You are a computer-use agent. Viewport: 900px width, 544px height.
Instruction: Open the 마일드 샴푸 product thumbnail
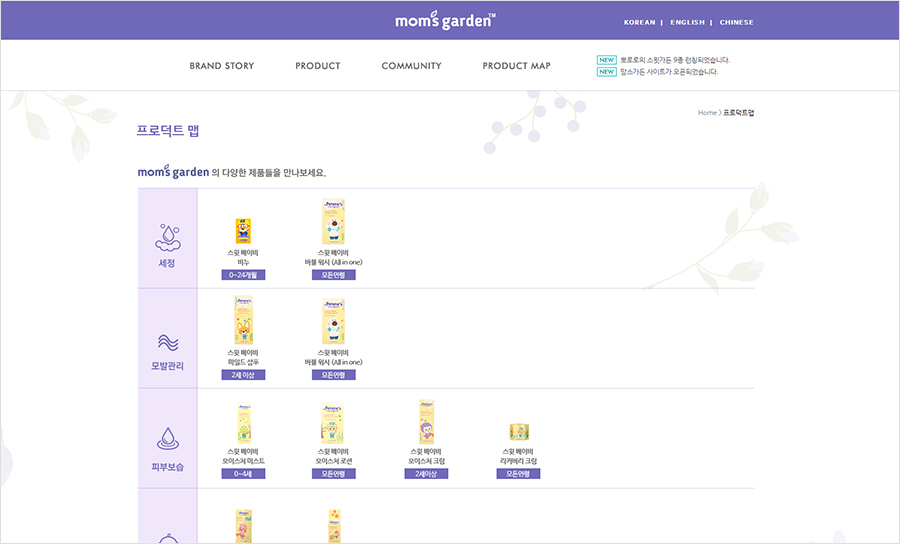point(243,320)
